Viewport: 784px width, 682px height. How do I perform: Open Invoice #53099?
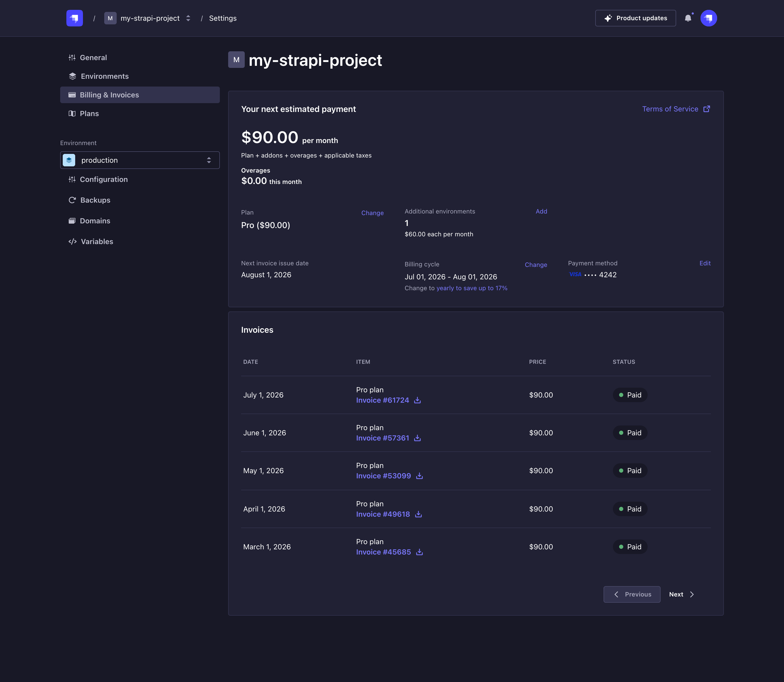pyautogui.click(x=383, y=476)
